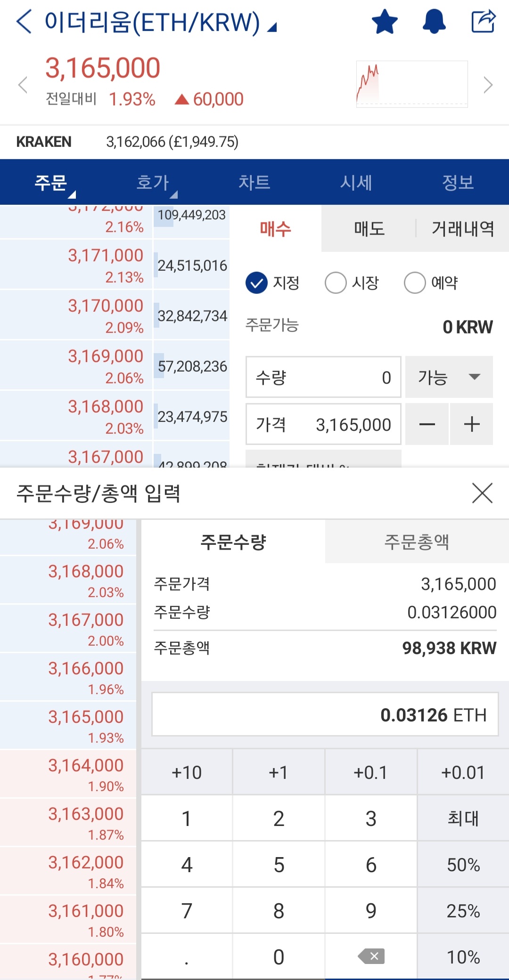Open the 거래내역 history tab
Viewport: 509px width, 980px height.
(463, 229)
